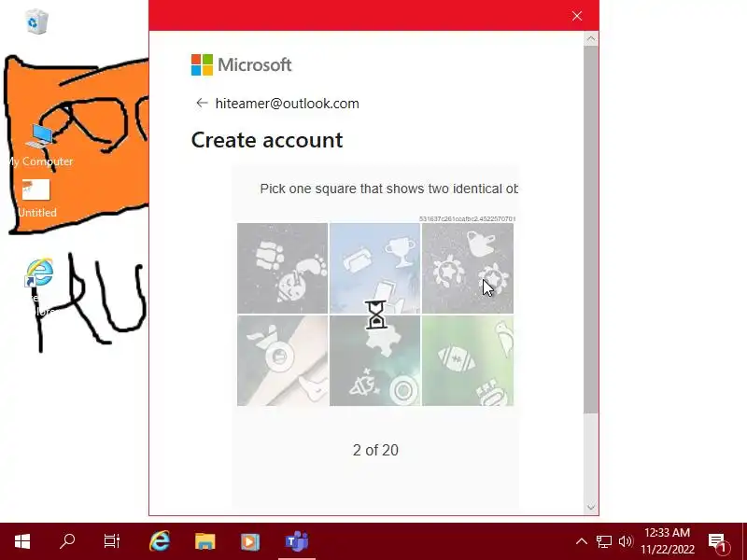Open the Windows Start menu
This screenshot has width=747, height=560.
pos(22,541)
